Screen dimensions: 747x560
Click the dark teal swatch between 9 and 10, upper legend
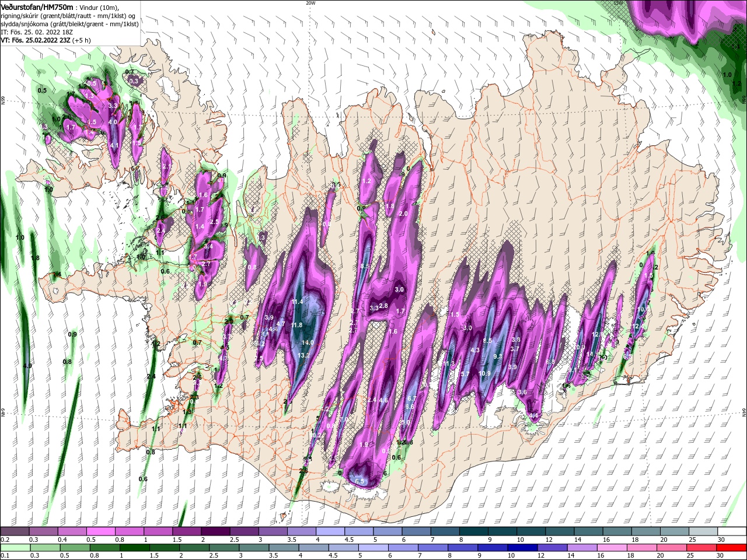(502, 531)
